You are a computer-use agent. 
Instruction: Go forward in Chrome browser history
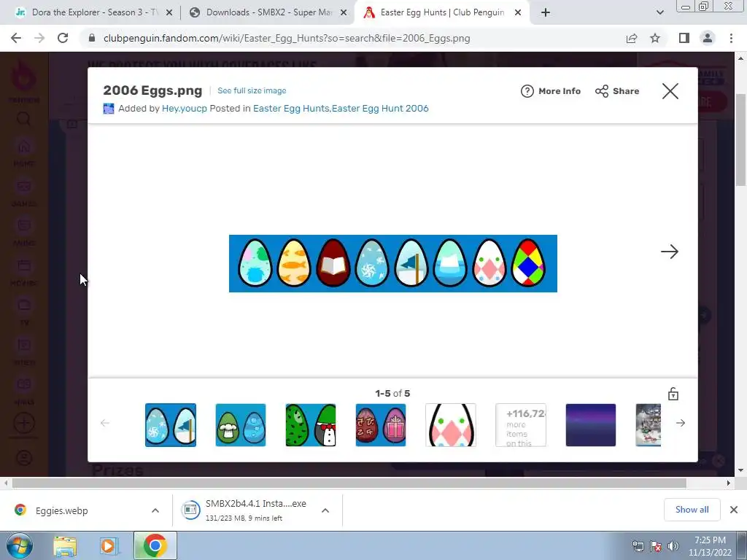tap(39, 38)
